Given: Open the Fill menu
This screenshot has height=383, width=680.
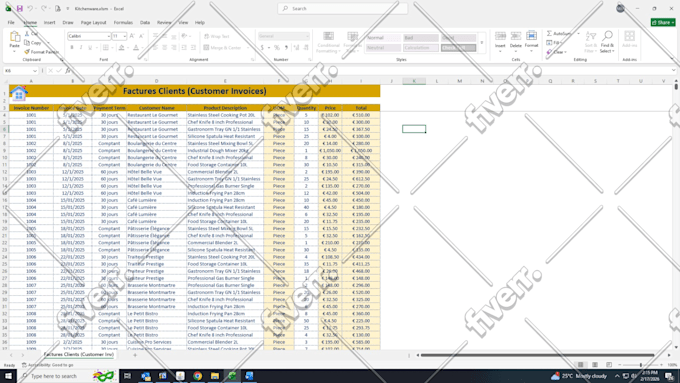Looking at the screenshot, I should (x=554, y=43).
